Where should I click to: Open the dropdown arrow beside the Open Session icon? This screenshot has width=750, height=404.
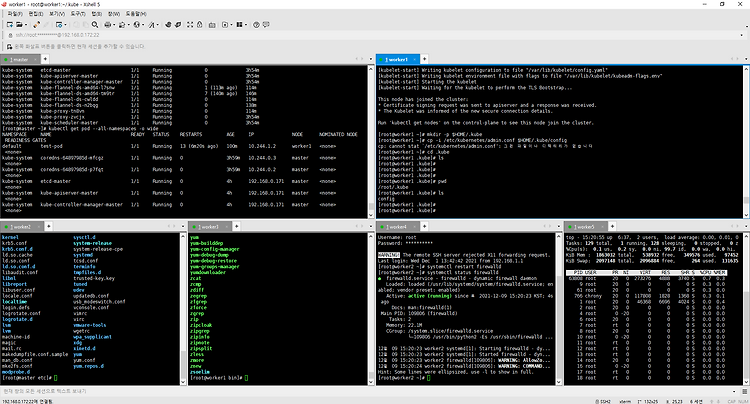pyautogui.click(x=26, y=25)
